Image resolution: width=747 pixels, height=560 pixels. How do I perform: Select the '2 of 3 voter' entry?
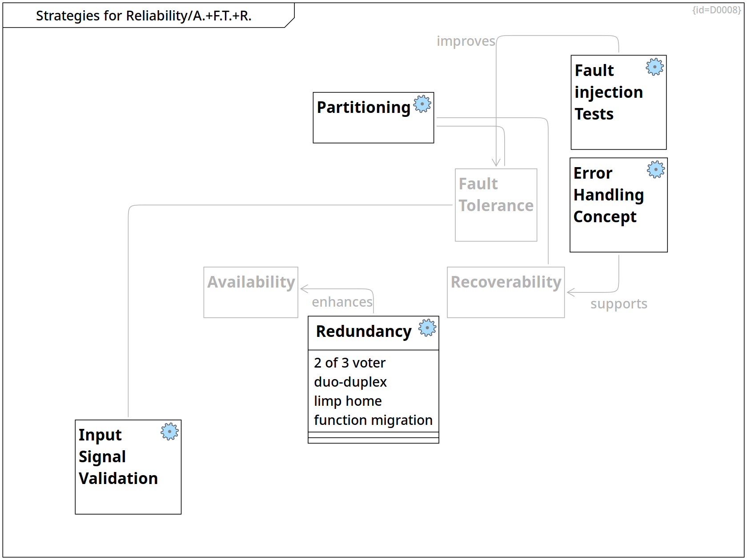(x=349, y=363)
